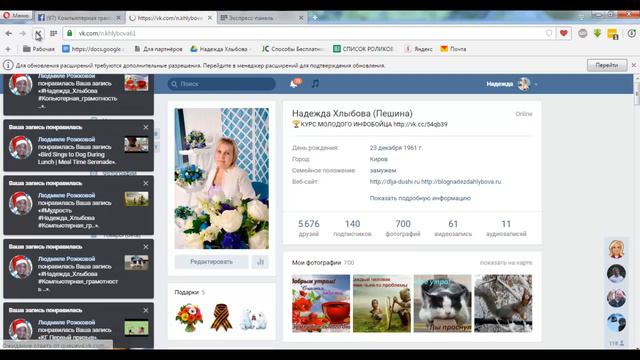The image size is (640, 360).
Task: Open the Почта bookmark
Action: (x=453, y=49)
